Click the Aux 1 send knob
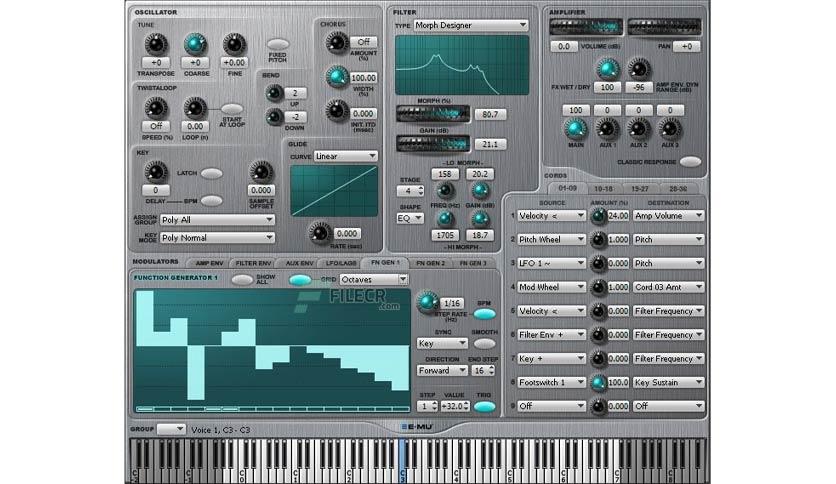 [x=607, y=129]
